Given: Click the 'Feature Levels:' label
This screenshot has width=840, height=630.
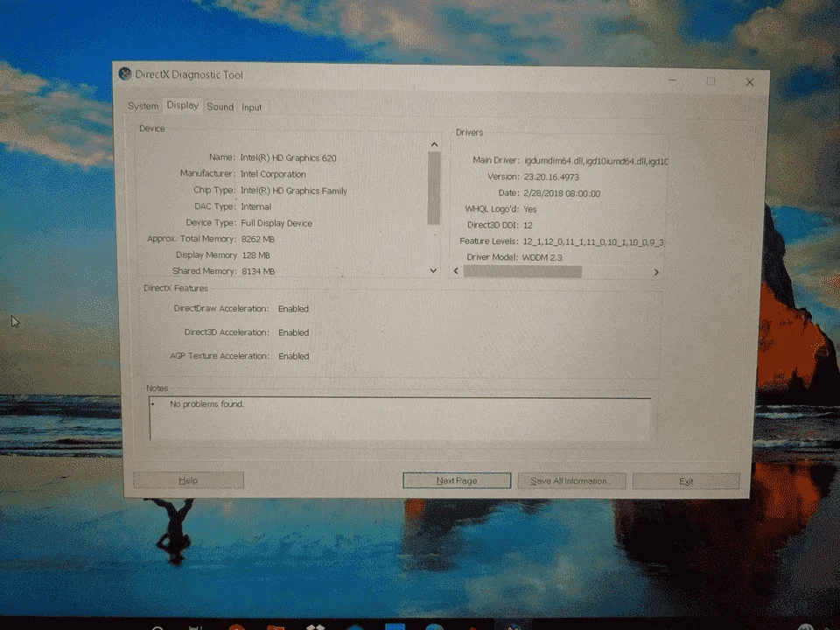Looking at the screenshot, I should pyautogui.click(x=489, y=241).
